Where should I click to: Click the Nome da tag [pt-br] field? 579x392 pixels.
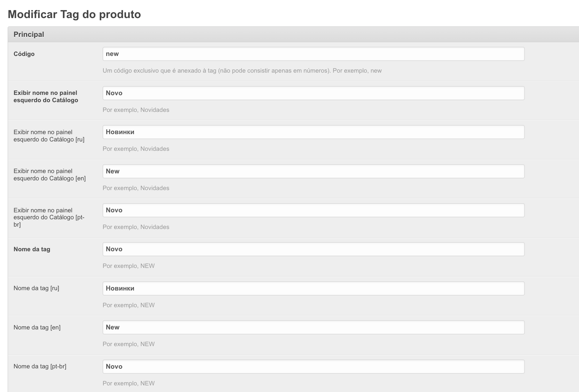click(313, 367)
